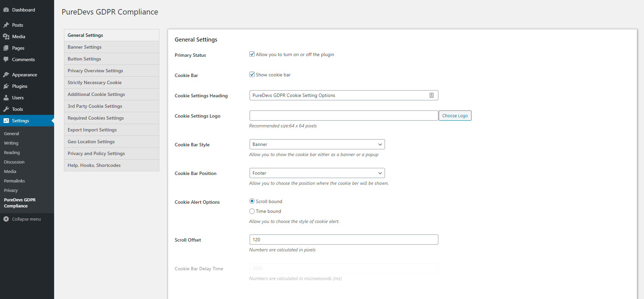
Task: Open Additional Cookie Settings tab
Action: coord(112,94)
